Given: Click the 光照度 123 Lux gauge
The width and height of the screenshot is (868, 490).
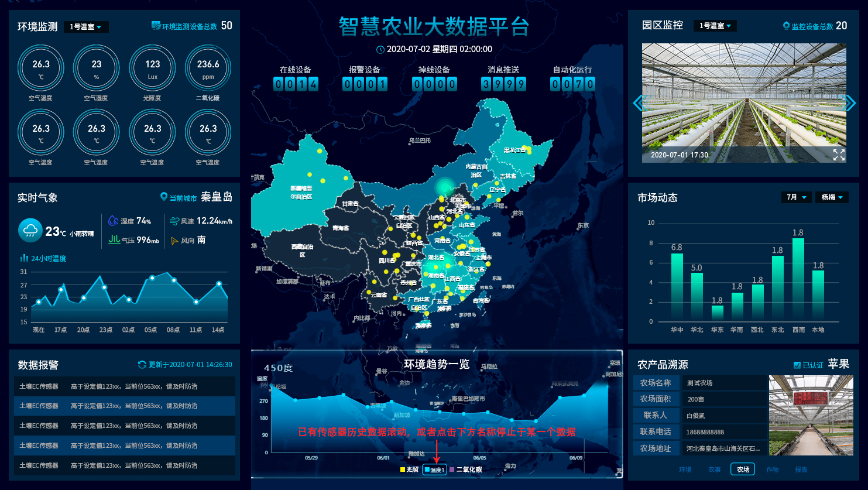Looking at the screenshot, I should point(152,68).
